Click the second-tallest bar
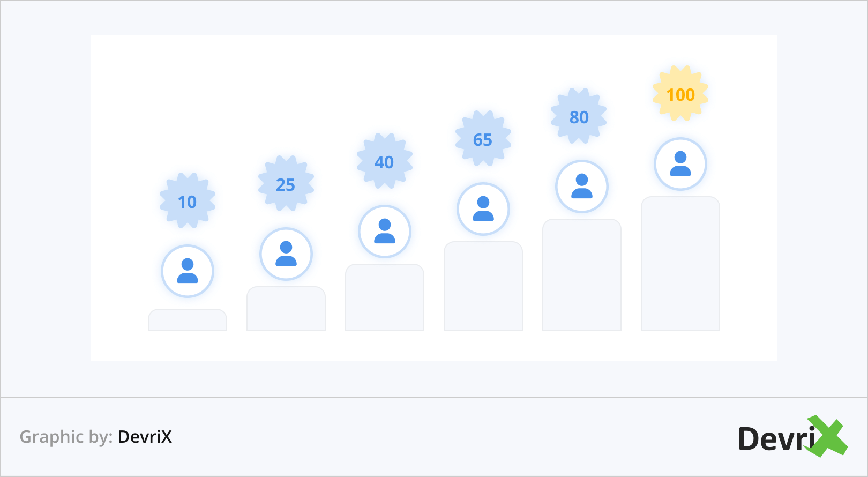This screenshot has height=477, width=868. [x=582, y=275]
